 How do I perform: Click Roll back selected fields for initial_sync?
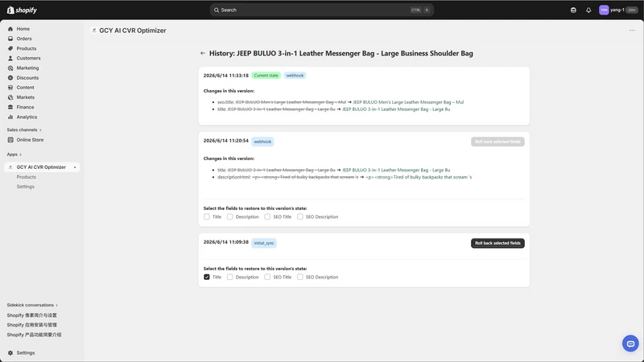497,243
